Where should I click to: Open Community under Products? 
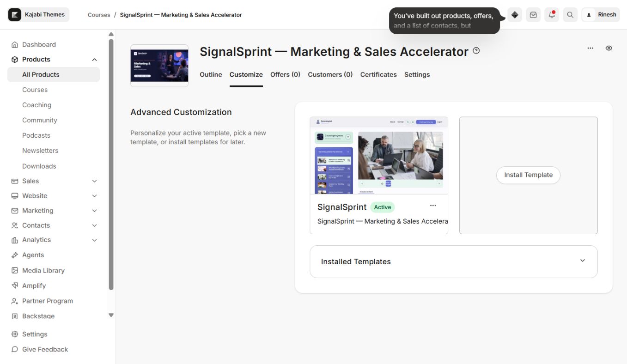point(40,120)
